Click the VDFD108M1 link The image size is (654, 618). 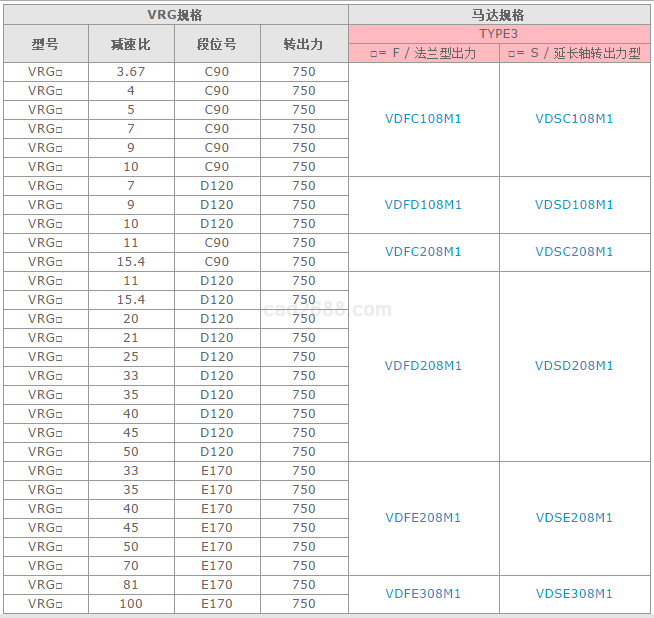[x=423, y=205]
